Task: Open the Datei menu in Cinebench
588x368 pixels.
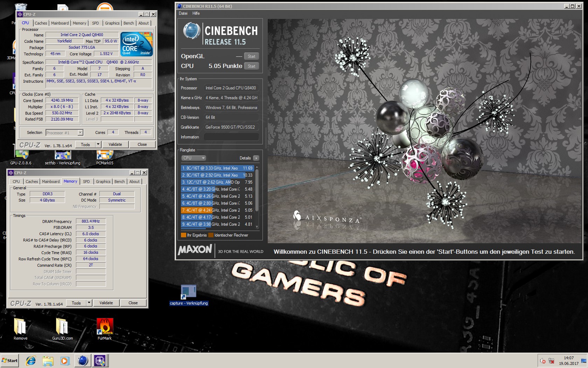Action: tap(183, 13)
